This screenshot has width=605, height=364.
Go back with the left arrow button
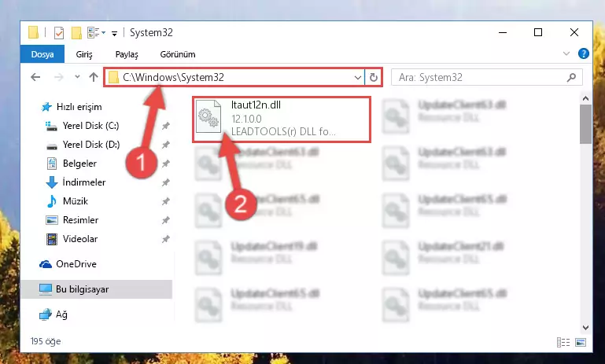coord(35,77)
